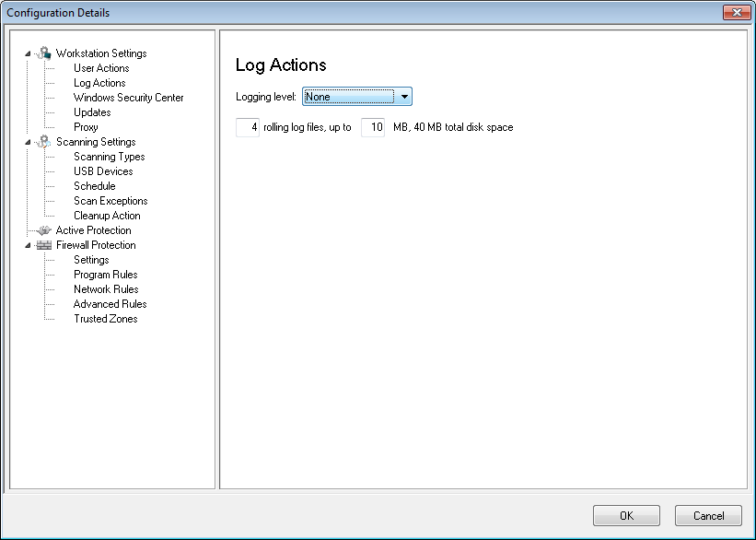756x540 pixels.
Task: Click the Workstation Settings computer icon
Action: click(44, 53)
